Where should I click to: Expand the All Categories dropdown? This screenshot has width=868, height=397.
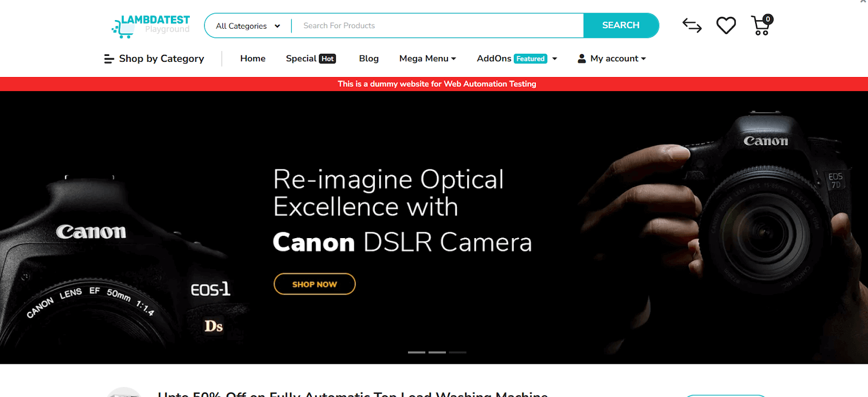(248, 25)
